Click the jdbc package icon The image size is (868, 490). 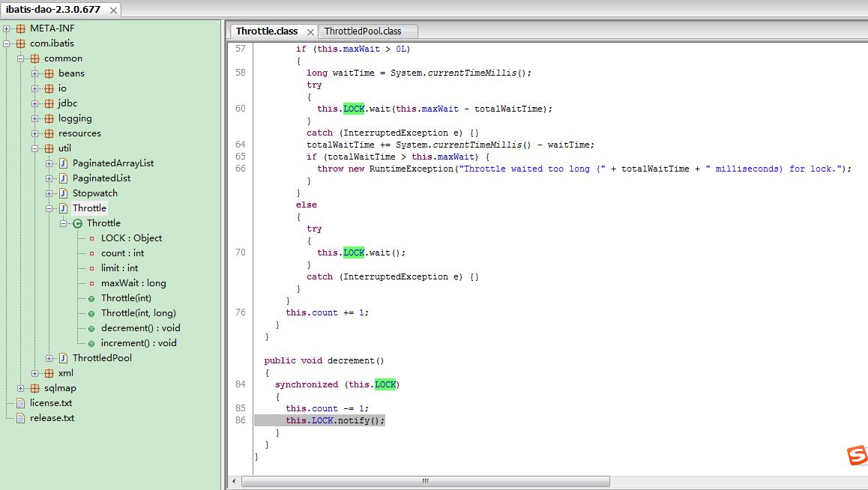49,103
